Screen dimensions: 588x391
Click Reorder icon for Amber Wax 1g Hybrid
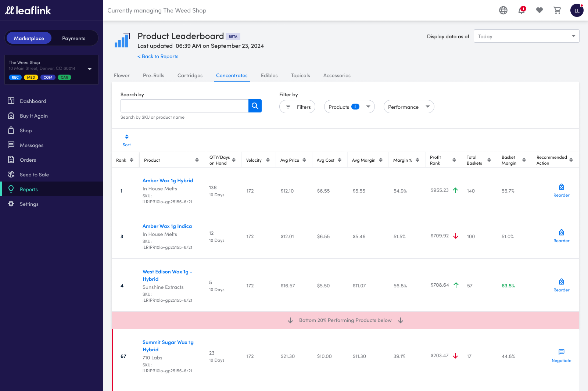coord(561,187)
